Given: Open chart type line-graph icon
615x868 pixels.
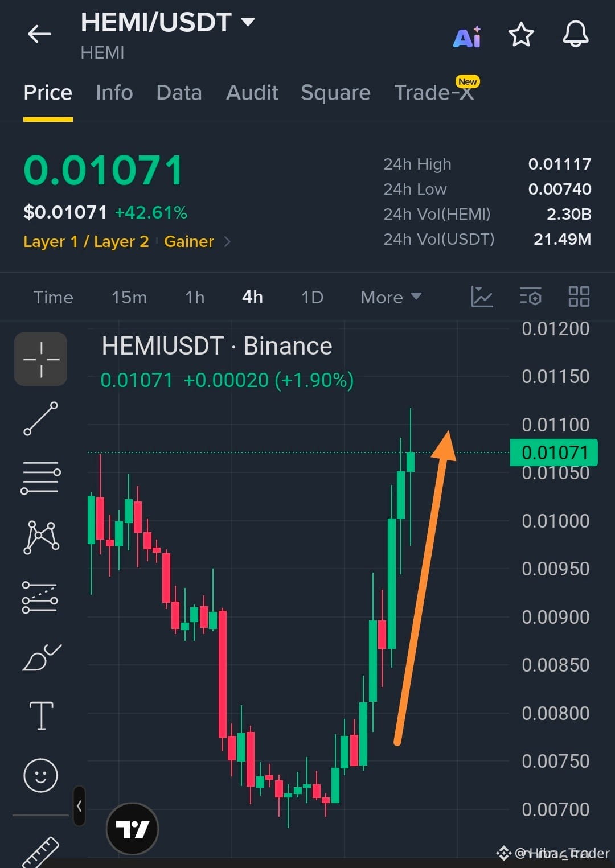Looking at the screenshot, I should pos(482,297).
